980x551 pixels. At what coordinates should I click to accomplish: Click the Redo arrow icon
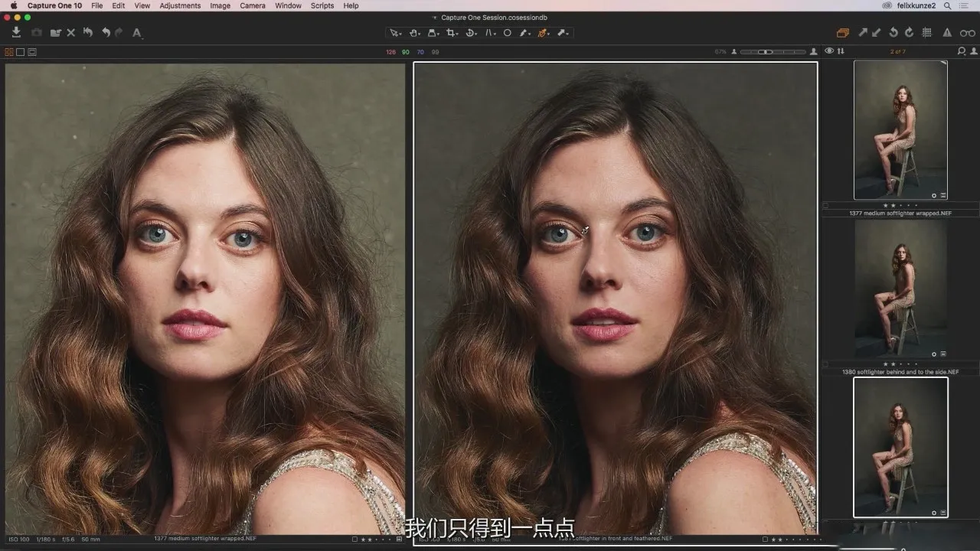pos(119,32)
